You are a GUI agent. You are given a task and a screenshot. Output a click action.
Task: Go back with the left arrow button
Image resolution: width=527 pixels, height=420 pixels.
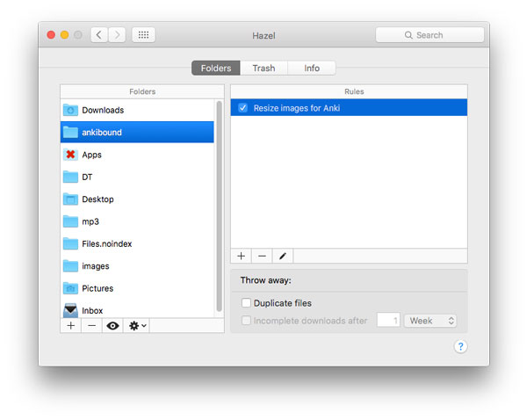pos(99,35)
